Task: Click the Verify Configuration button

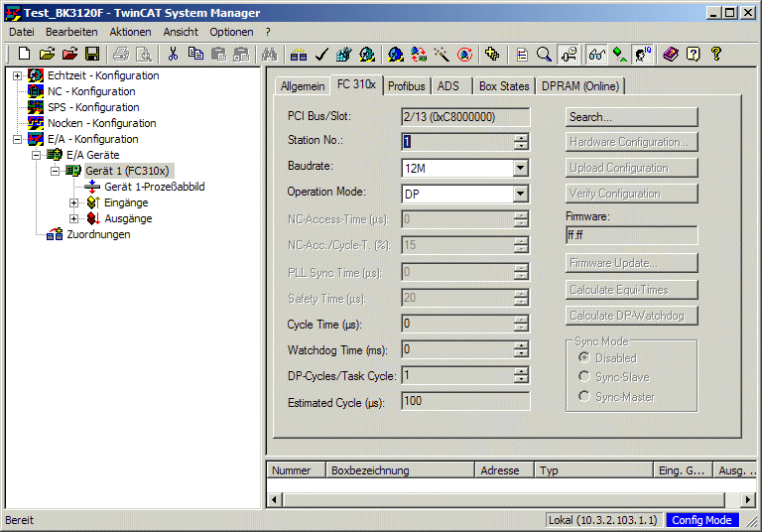Action: [632, 194]
